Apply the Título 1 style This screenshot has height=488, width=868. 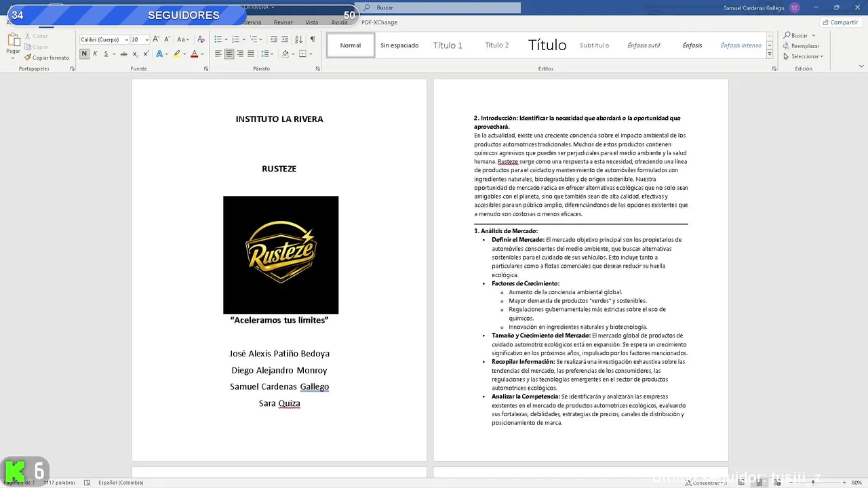448,45
